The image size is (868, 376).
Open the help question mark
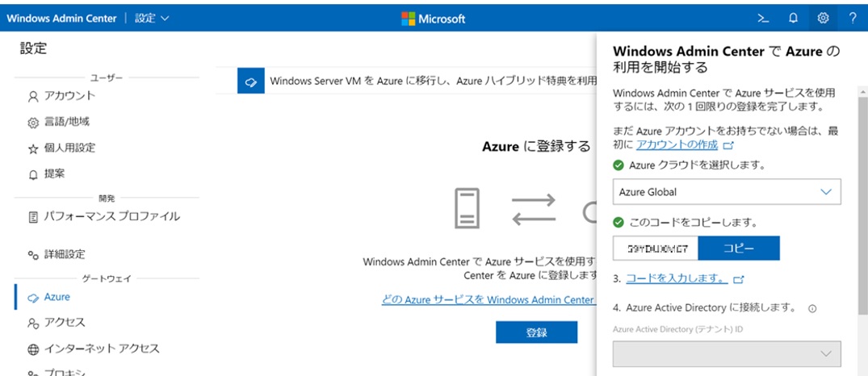[853, 18]
